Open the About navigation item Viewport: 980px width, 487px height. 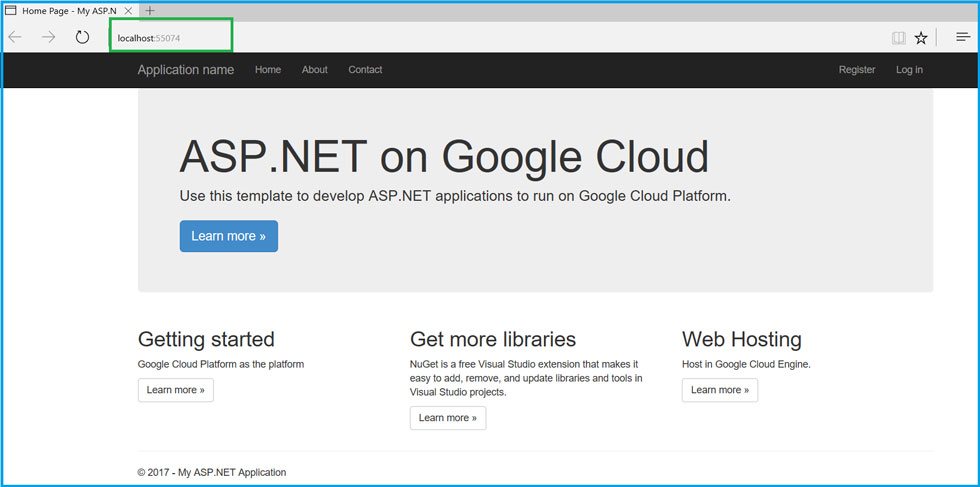[314, 70]
